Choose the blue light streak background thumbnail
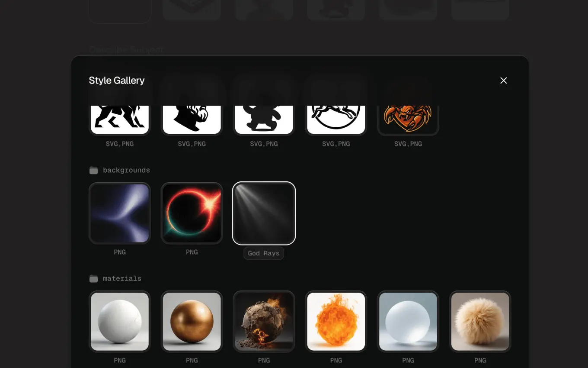This screenshot has width=588, height=368. 120,213
